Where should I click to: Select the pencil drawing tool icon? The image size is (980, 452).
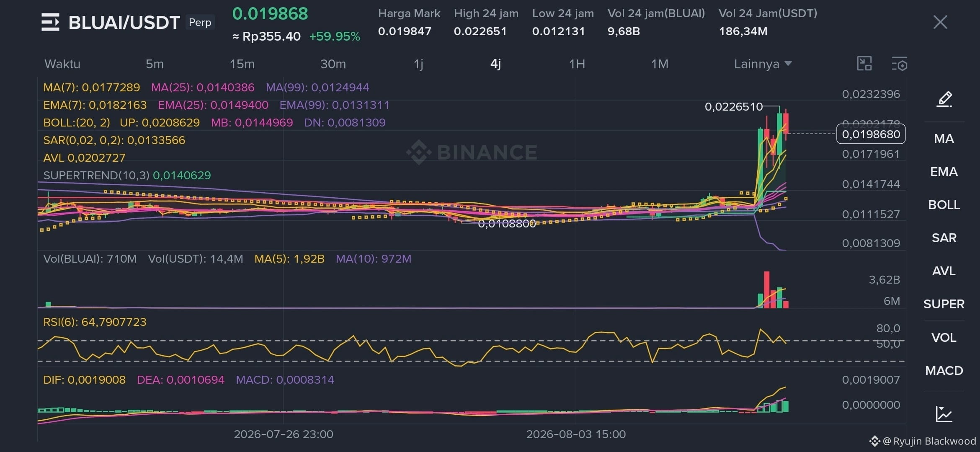coord(944,99)
